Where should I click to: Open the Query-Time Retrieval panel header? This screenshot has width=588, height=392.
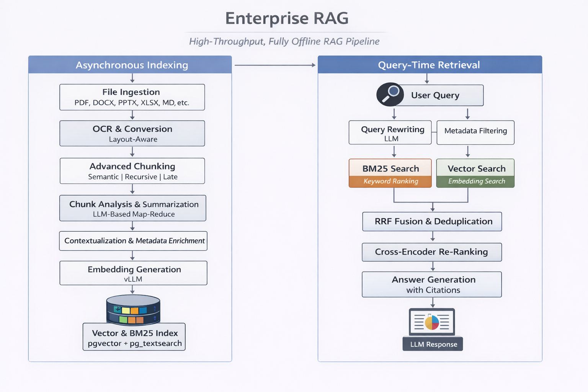click(x=429, y=65)
